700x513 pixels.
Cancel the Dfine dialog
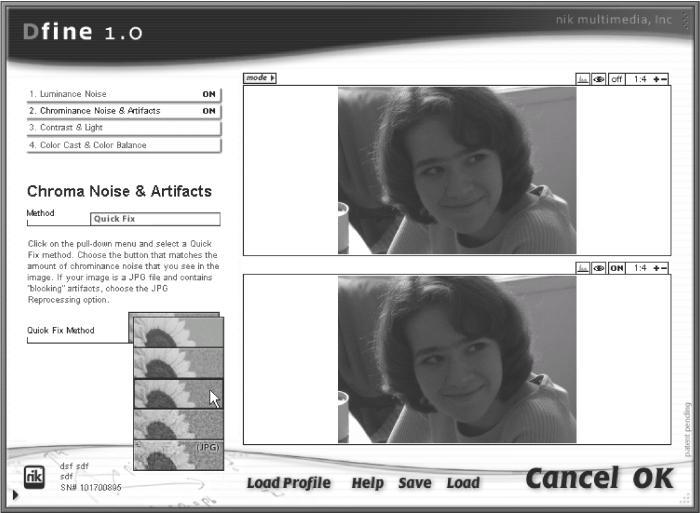572,478
